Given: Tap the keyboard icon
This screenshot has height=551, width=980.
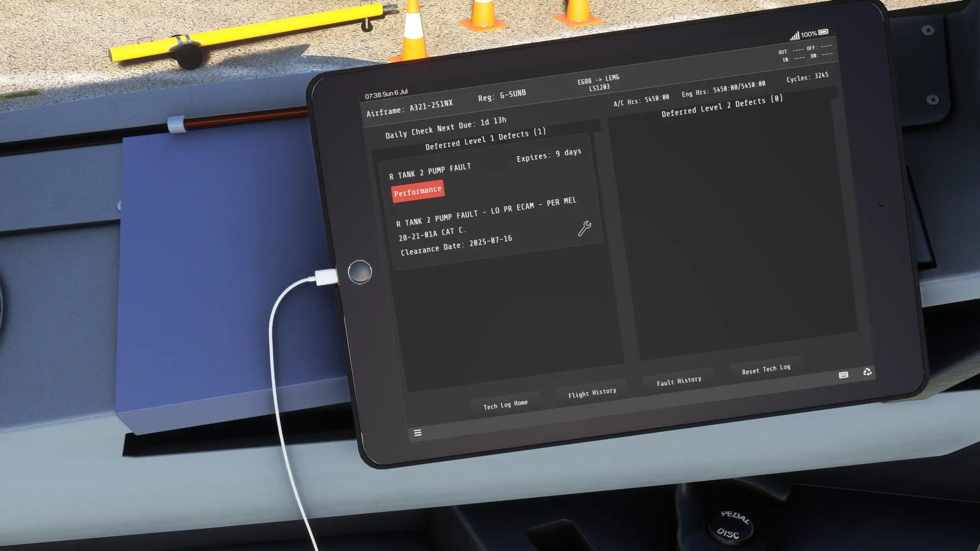Looking at the screenshot, I should point(843,375).
